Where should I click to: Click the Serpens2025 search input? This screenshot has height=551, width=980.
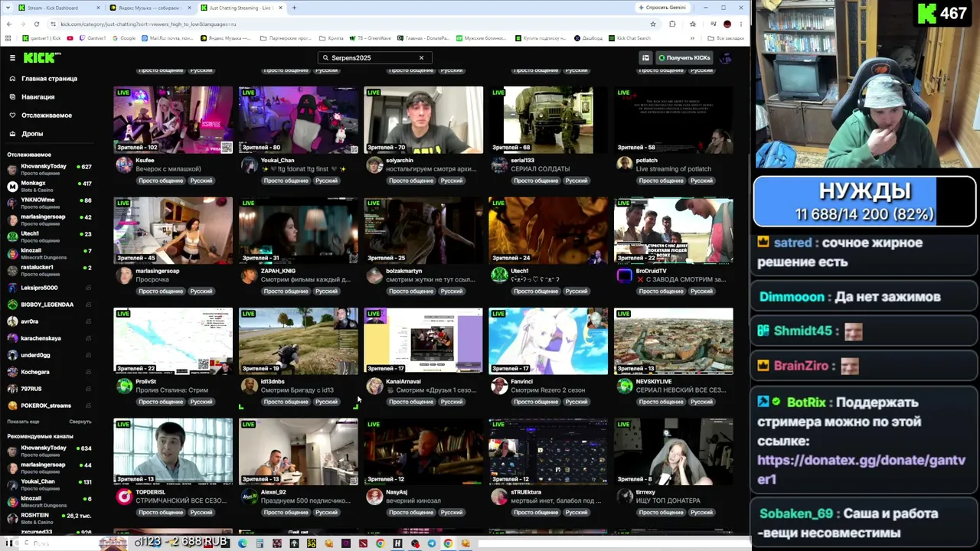(x=374, y=57)
